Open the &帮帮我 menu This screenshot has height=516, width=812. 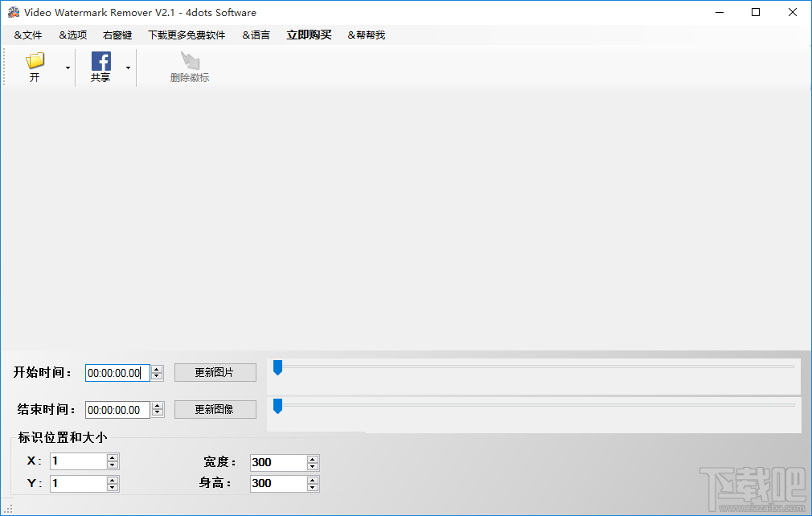click(366, 35)
